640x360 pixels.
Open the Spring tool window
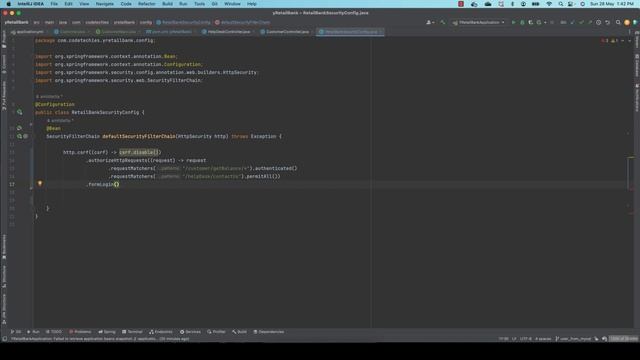(x=107, y=332)
